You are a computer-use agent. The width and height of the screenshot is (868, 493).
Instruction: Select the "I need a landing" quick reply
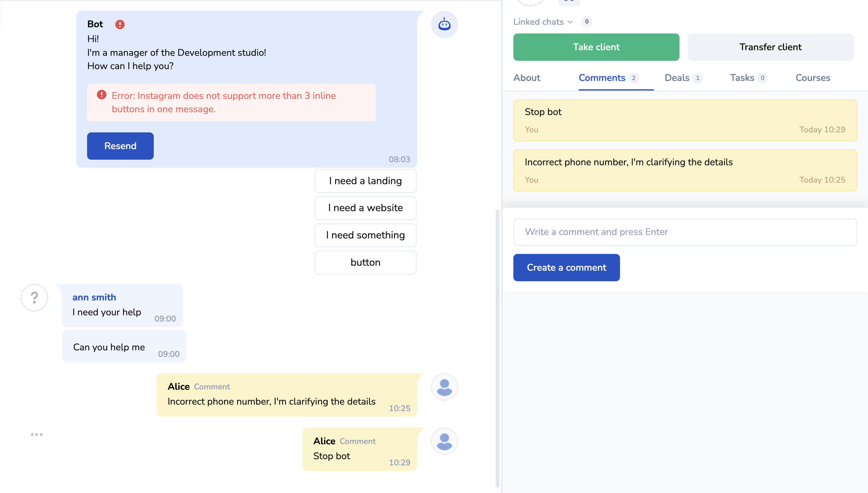365,181
